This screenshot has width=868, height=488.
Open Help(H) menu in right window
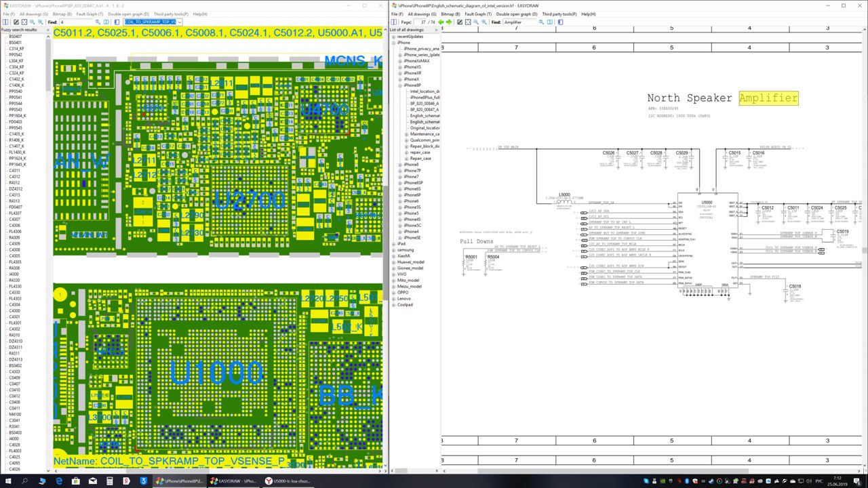pyautogui.click(x=589, y=14)
